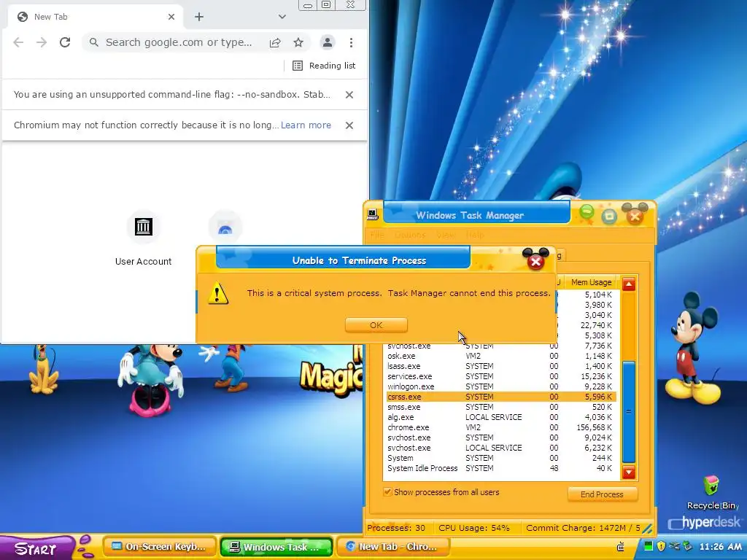Reload the page in Chrome
The width and height of the screenshot is (747, 560).
tap(65, 42)
